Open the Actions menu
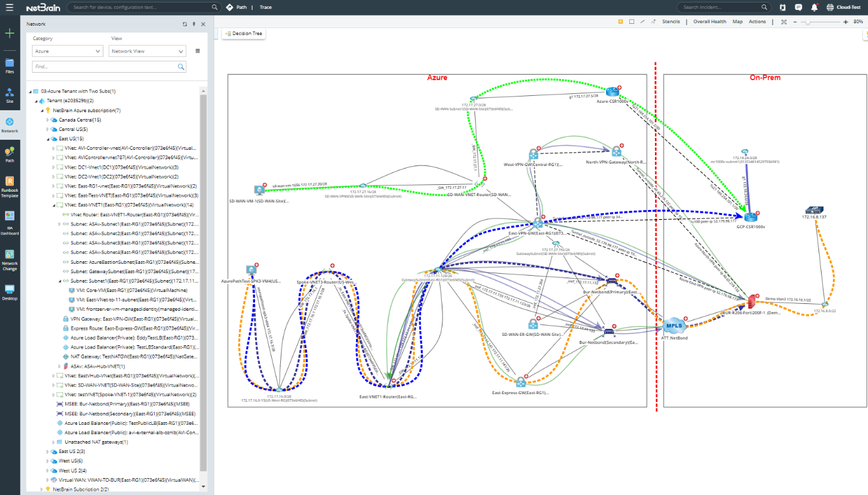Image resolution: width=868 pixels, height=495 pixels. click(757, 21)
